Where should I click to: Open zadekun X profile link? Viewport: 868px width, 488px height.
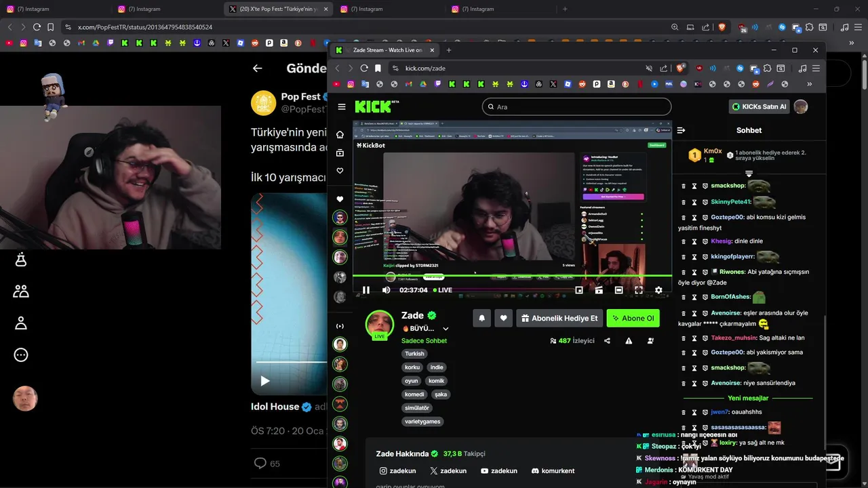pyautogui.click(x=448, y=471)
